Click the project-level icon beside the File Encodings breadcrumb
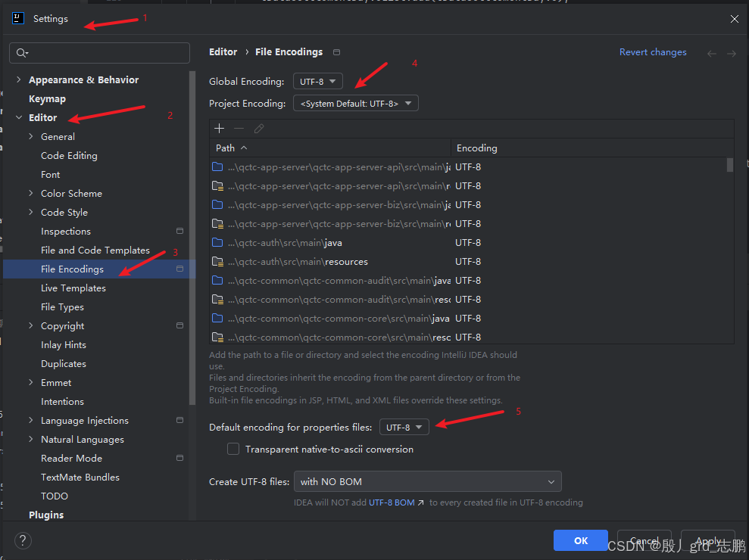 point(337,52)
